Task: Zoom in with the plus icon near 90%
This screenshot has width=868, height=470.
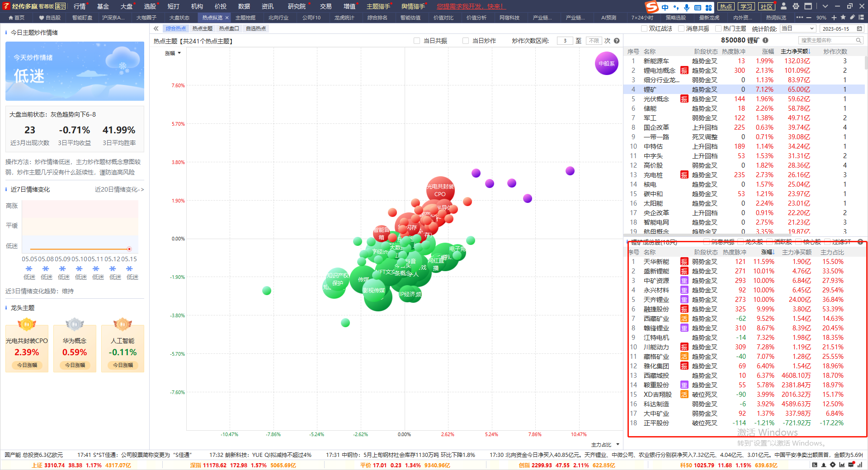Action: [834, 18]
